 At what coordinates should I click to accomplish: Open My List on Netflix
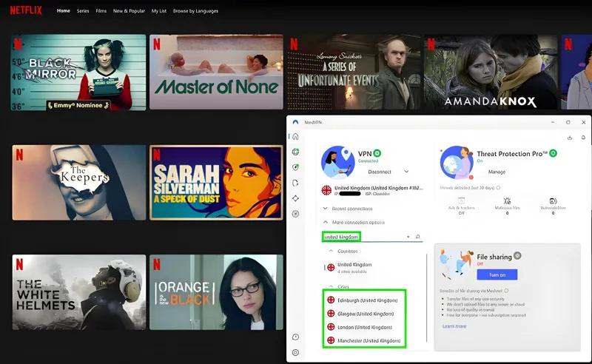(x=158, y=11)
